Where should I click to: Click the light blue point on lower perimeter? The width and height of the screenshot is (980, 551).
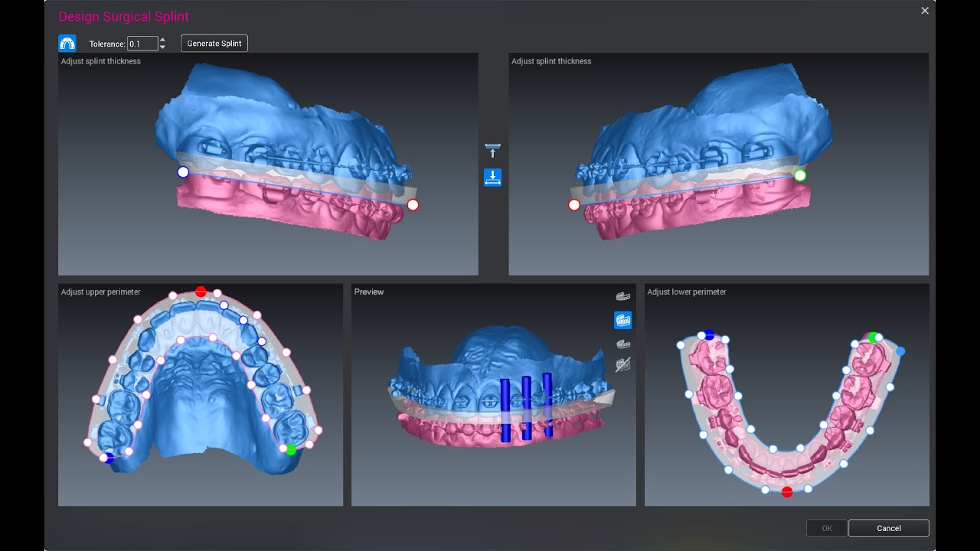[x=900, y=351]
